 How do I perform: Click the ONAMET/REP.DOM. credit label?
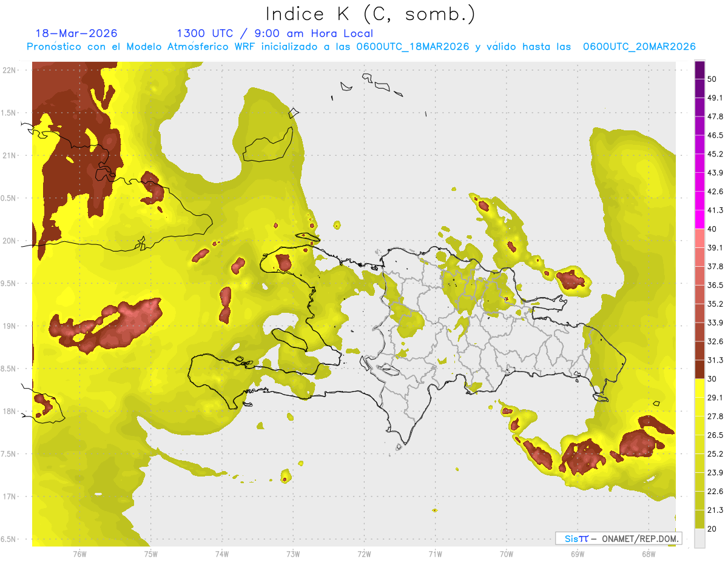click(640, 538)
